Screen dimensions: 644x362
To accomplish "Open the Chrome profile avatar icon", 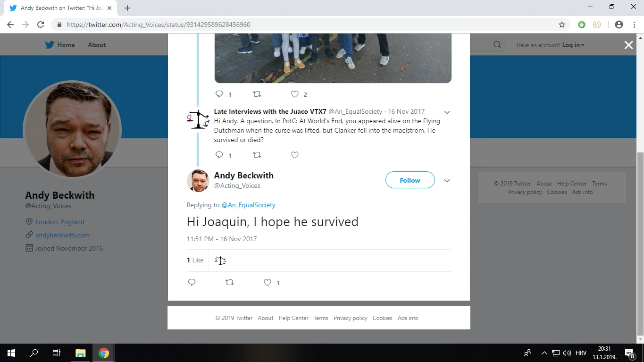I will 619,25.
